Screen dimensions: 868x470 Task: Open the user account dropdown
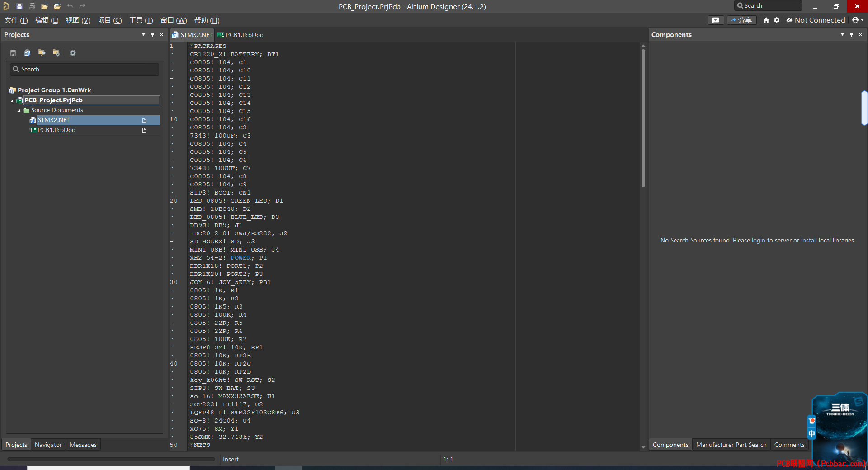tap(858, 20)
